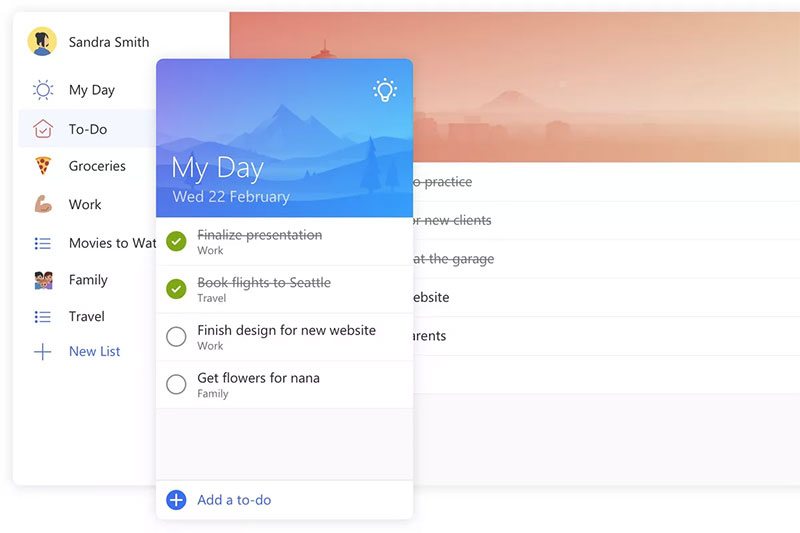Click the Travel list bullet icon
The height and width of the screenshot is (533, 800).
point(43,317)
